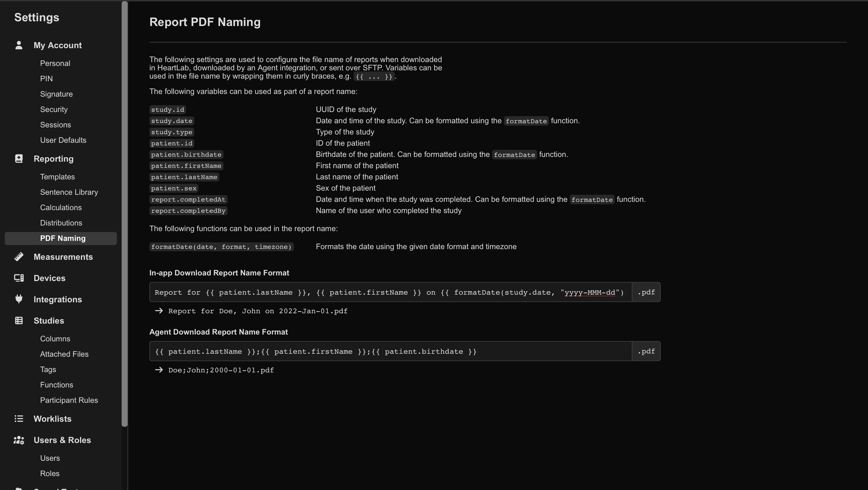Open the Roles settings page
The width and height of the screenshot is (868, 490).
pyautogui.click(x=50, y=473)
